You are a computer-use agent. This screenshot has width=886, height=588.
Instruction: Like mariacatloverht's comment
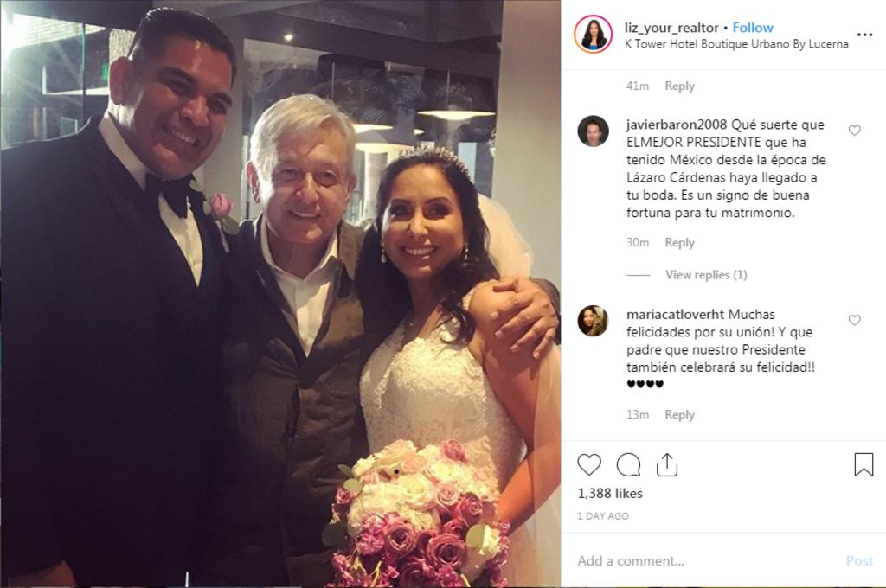pyautogui.click(x=854, y=320)
